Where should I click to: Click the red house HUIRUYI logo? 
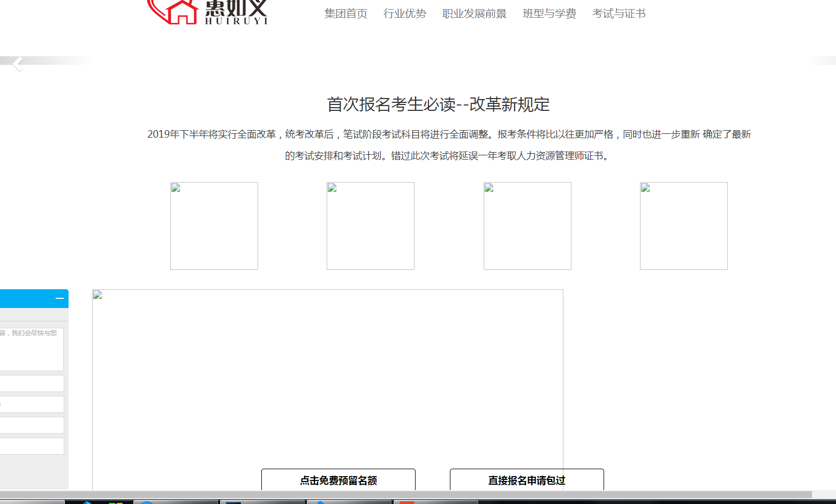(207, 12)
